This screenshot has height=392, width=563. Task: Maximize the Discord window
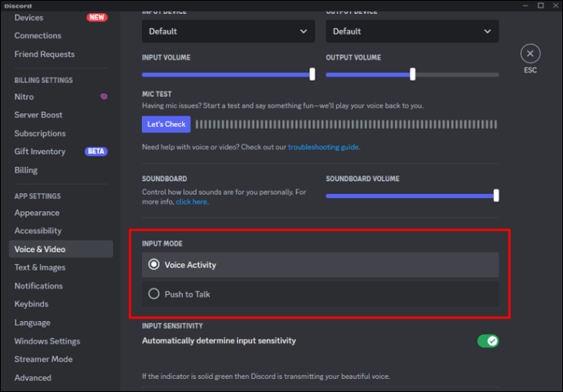pyautogui.click(x=540, y=6)
